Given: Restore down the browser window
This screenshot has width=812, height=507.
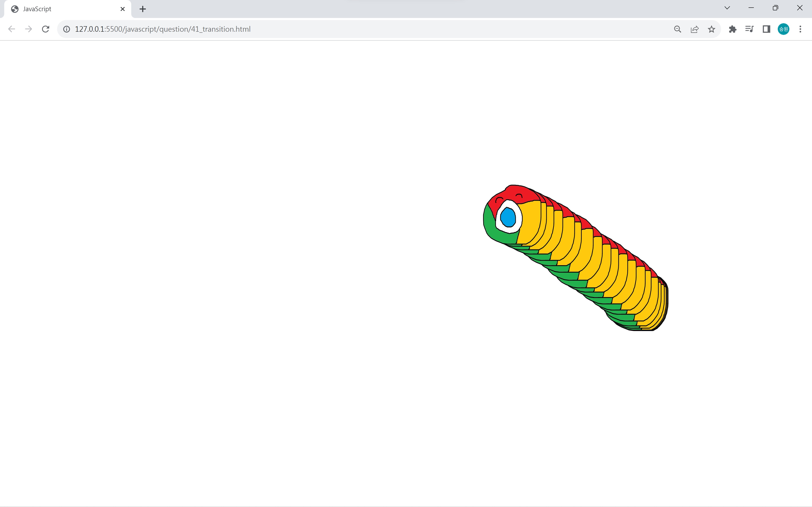Looking at the screenshot, I should coord(775,8).
